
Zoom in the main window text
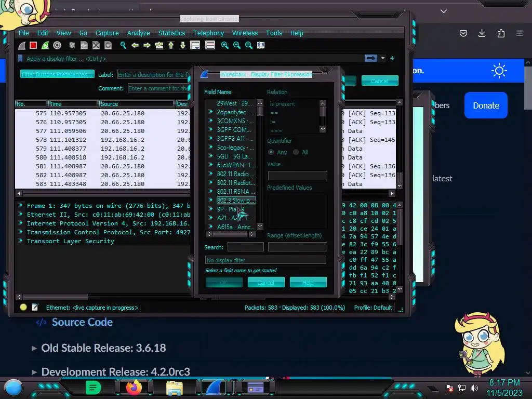pyautogui.click(x=224, y=45)
